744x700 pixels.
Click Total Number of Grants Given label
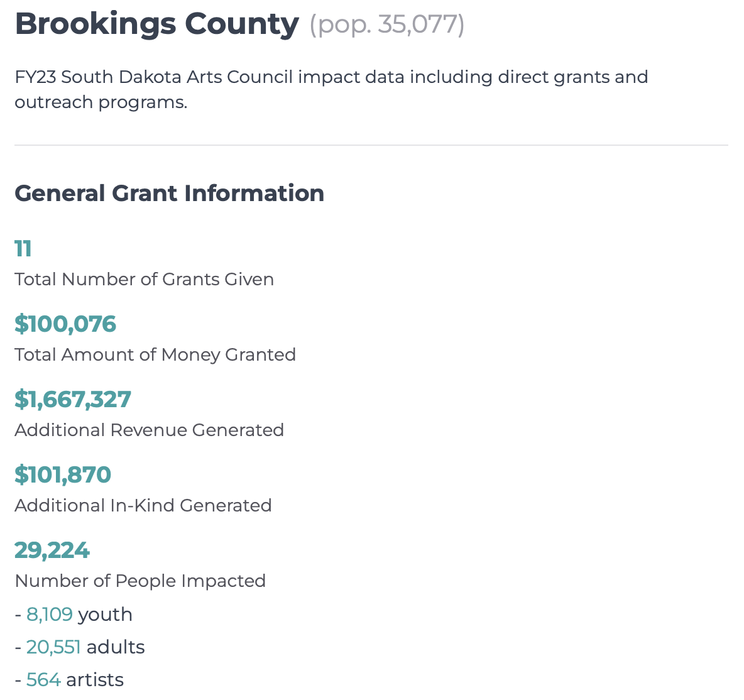click(145, 280)
